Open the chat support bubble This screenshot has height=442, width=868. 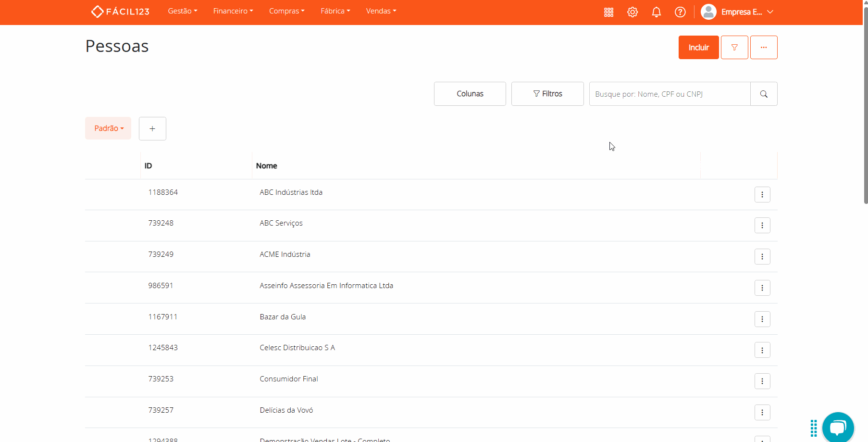coord(838,427)
